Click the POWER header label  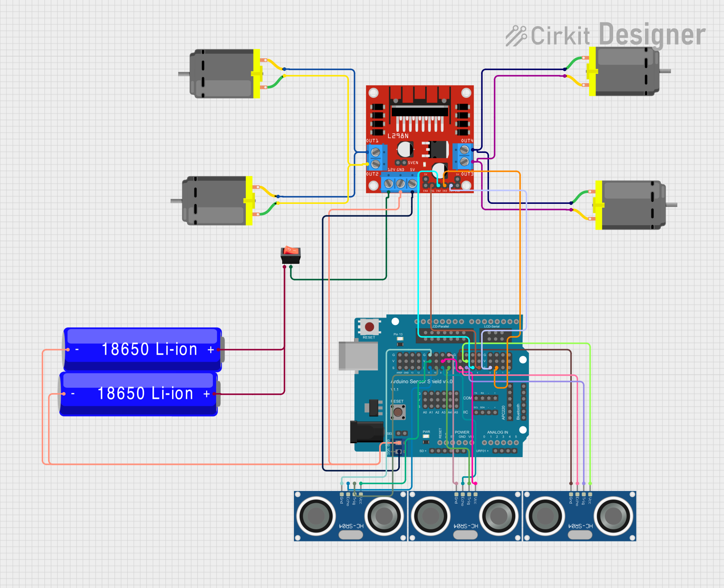pos(462,432)
